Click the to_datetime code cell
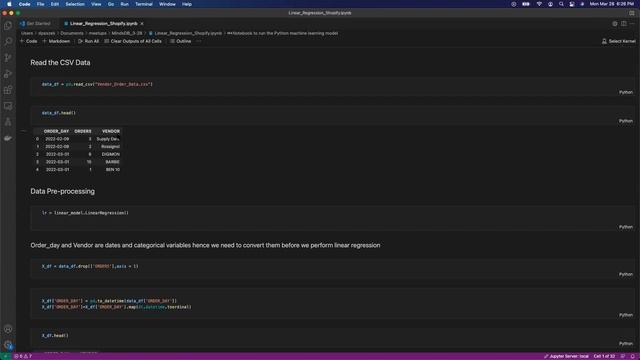 331,304
